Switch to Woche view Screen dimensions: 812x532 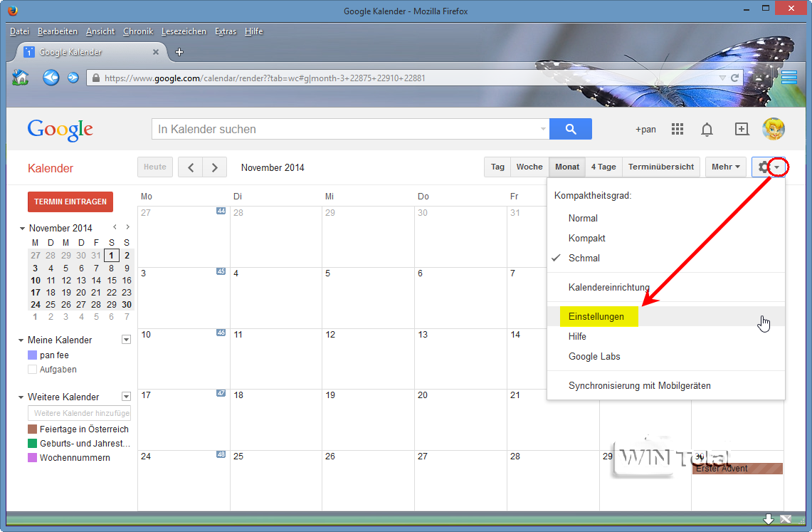click(529, 167)
